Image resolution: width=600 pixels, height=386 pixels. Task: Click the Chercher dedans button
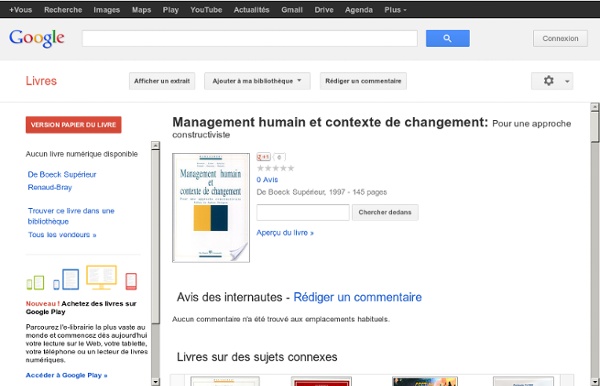click(x=385, y=212)
